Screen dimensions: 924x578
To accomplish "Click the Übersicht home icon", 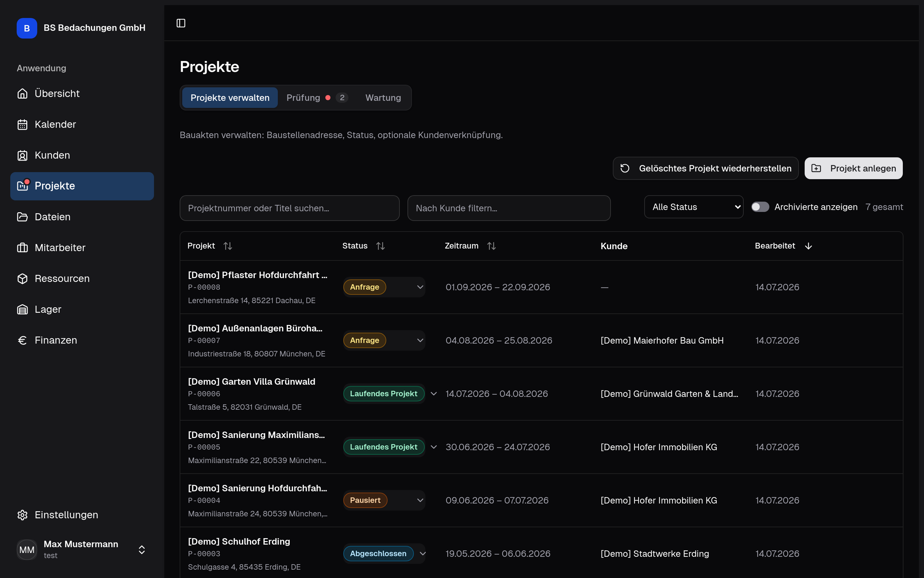I will click(22, 93).
